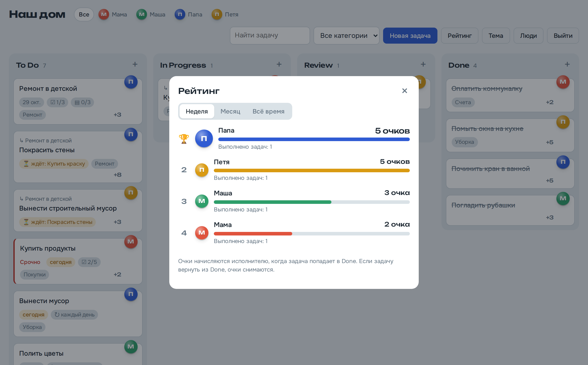This screenshot has width=588, height=365.
Task: Click the Папа avatar on Ремонт в детской card
Action: click(x=131, y=82)
